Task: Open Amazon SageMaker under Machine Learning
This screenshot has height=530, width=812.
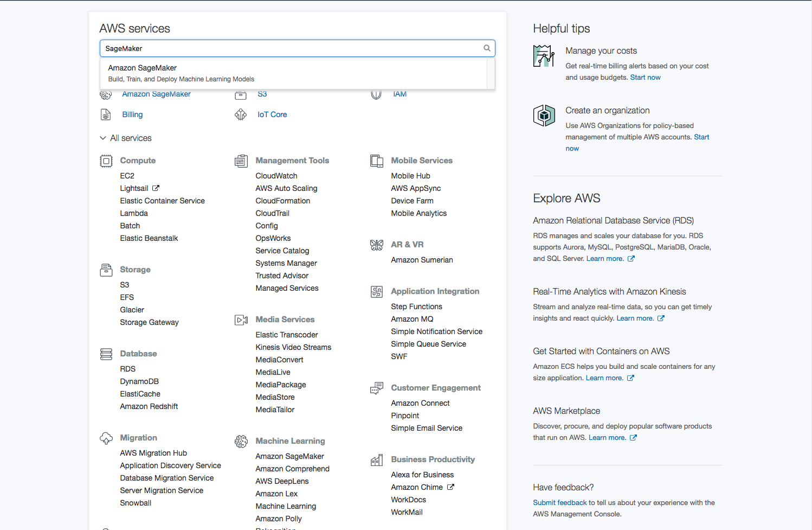Action: pos(289,456)
